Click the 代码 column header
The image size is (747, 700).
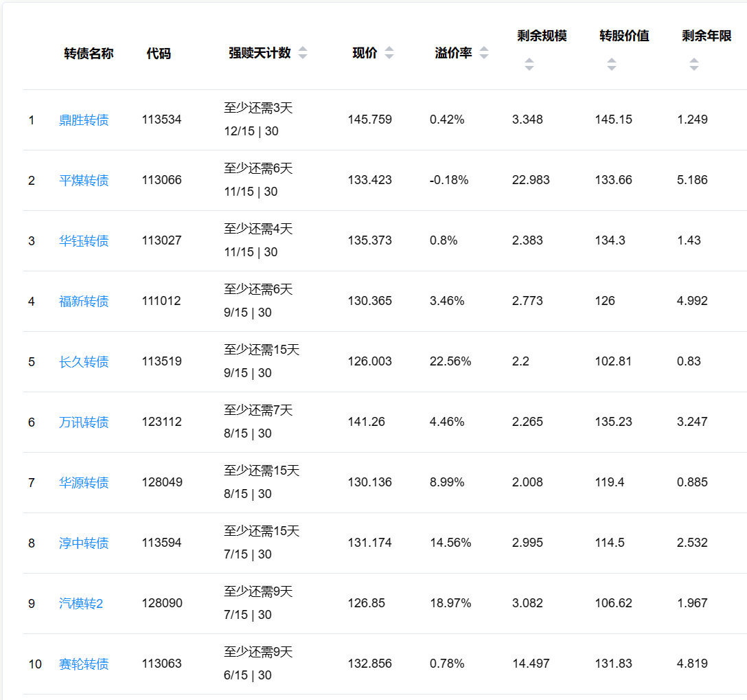(159, 54)
